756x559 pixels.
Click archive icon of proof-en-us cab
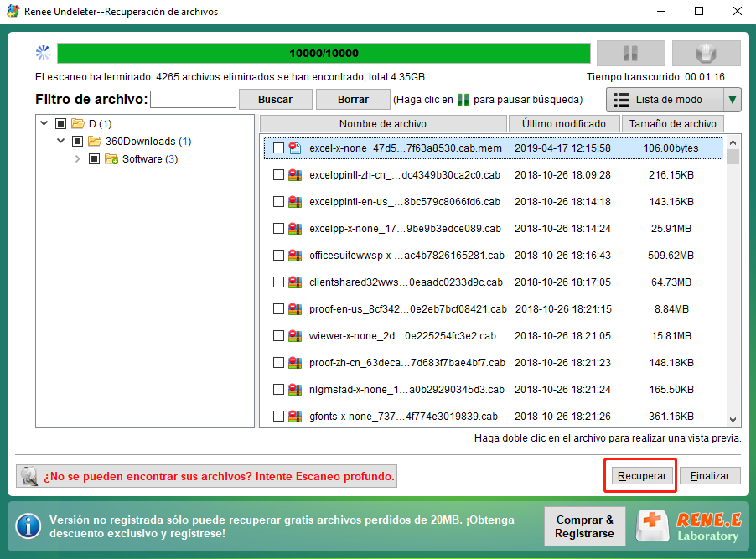295,308
